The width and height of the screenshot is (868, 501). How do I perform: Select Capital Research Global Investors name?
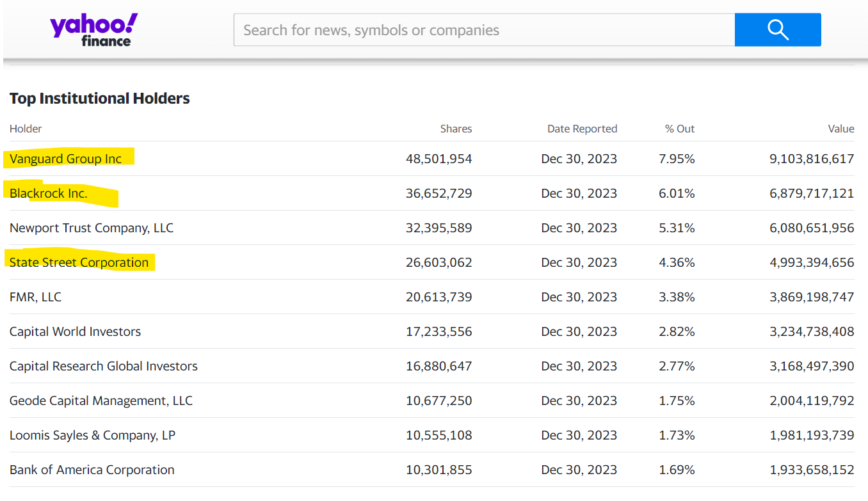point(104,366)
